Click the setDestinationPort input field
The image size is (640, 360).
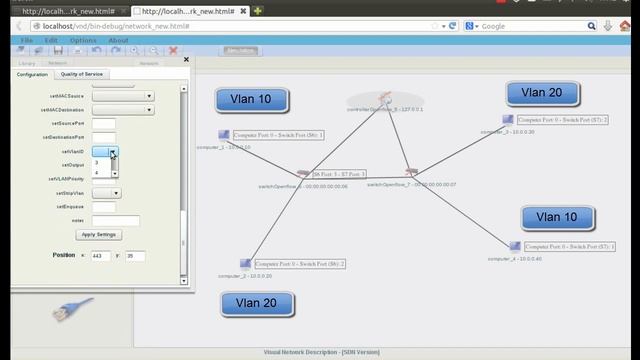click(104, 137)
